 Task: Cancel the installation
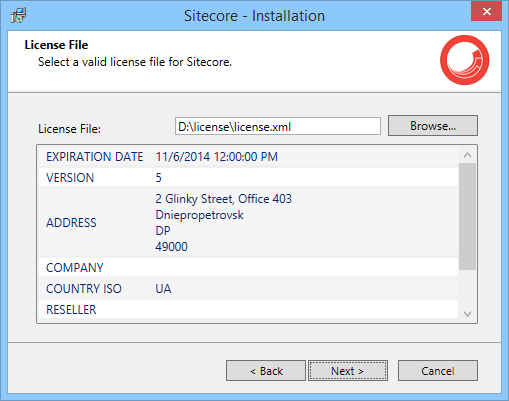(x=438, y=370)
